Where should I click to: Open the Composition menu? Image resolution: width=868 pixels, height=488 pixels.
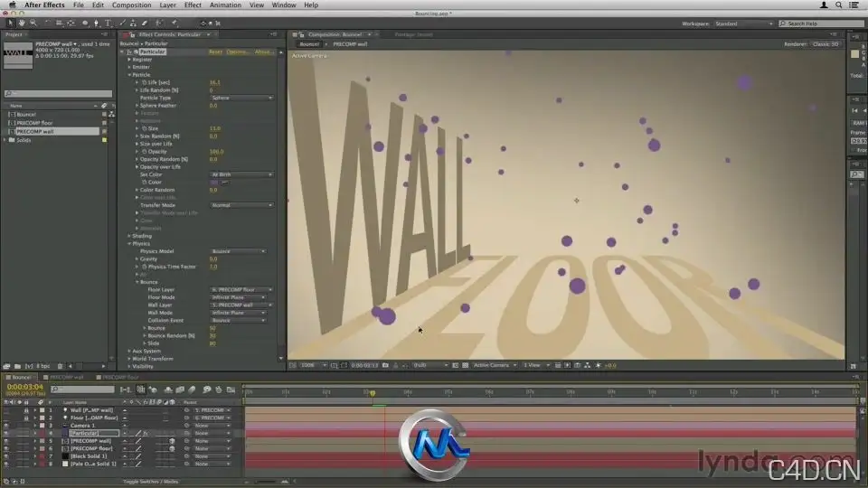(132, 5)
